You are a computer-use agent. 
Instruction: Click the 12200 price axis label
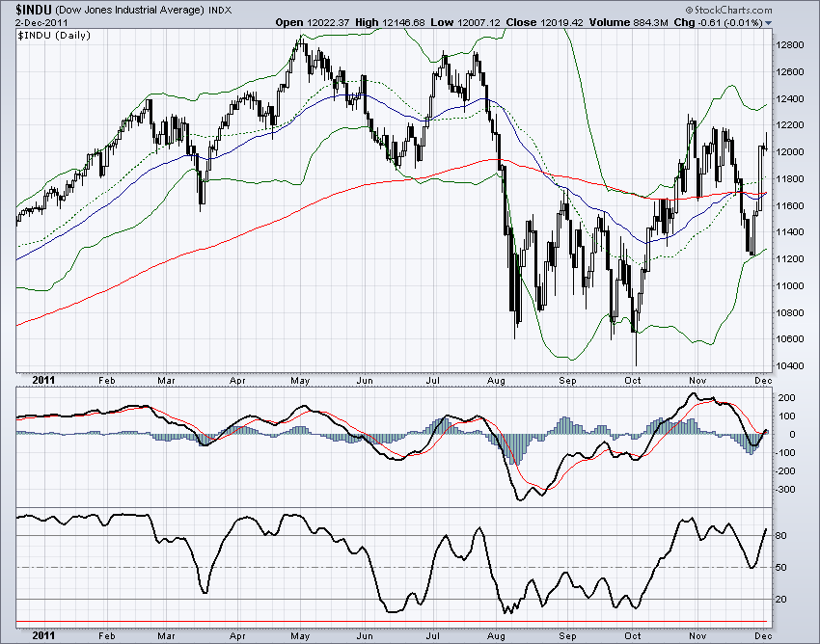tap(790, 125)
